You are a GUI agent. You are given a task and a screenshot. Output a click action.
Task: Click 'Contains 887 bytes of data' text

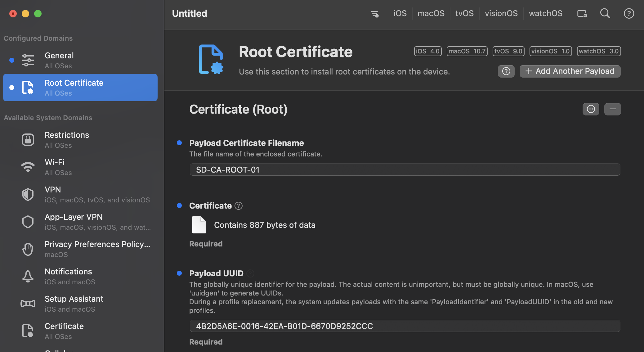click(265, 225)
